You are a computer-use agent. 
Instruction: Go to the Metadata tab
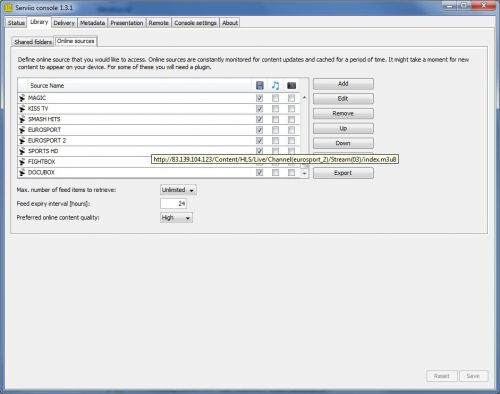click(x=93, y=23)
